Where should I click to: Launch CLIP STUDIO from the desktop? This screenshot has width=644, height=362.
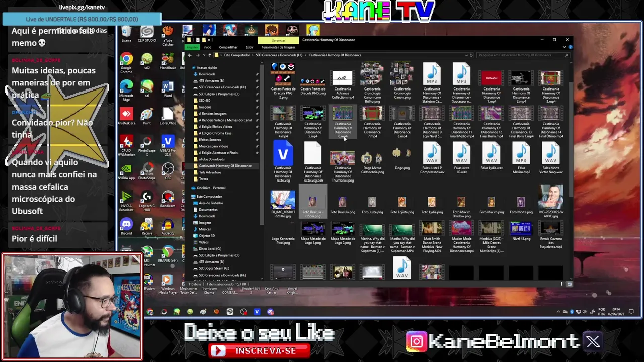tap(147, 34)
